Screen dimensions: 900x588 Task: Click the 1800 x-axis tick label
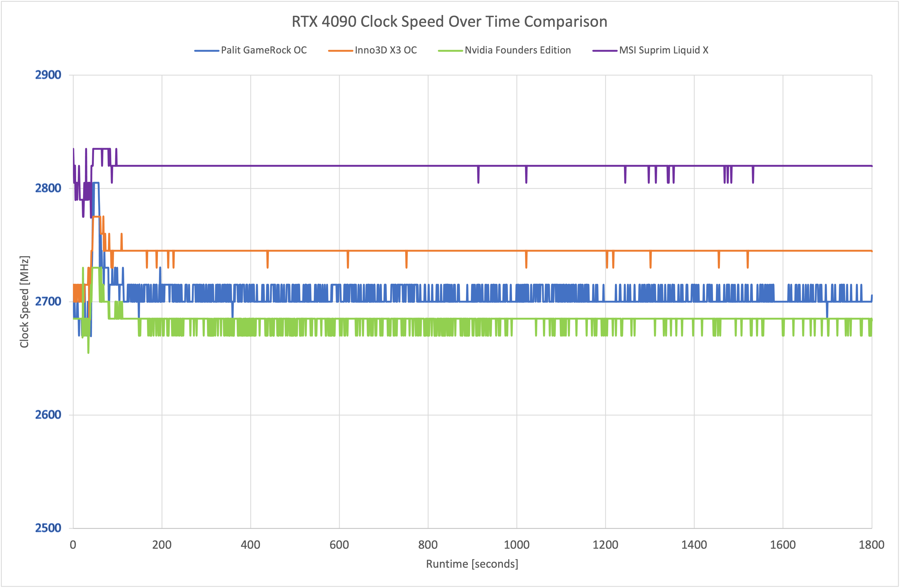[x=871, y=545]
